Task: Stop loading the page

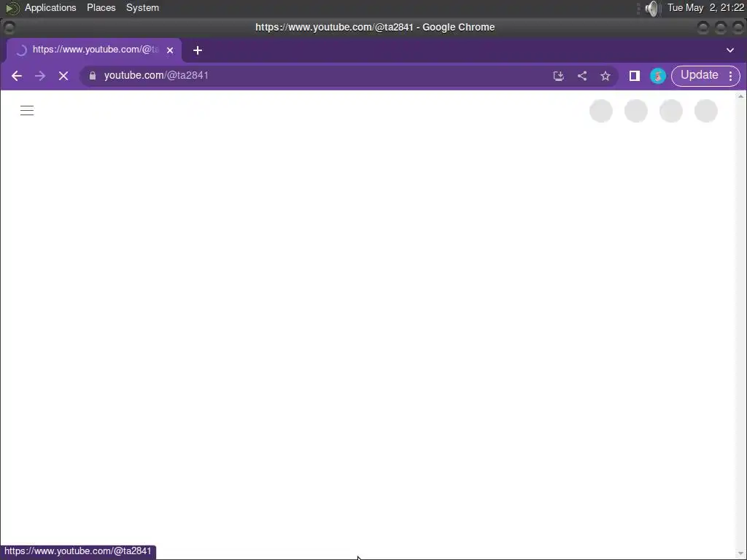Action: point(63,76)
